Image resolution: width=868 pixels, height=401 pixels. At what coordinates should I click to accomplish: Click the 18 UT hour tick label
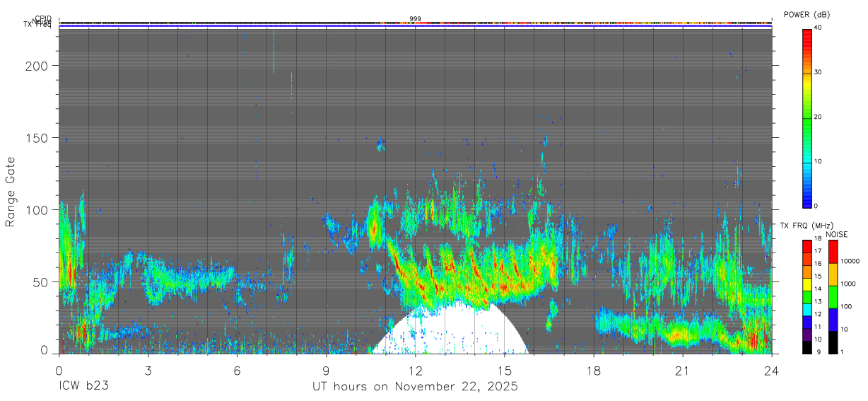pyautogui.click(x=593, y=371)
